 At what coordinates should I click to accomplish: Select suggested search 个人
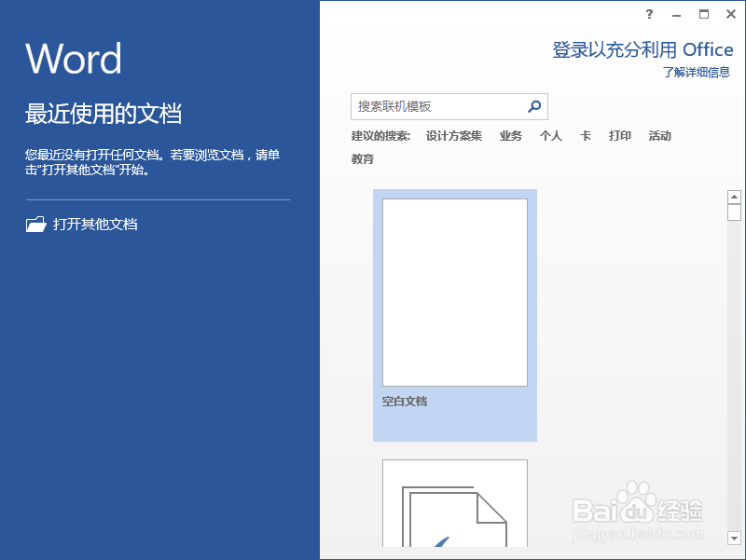550,136
